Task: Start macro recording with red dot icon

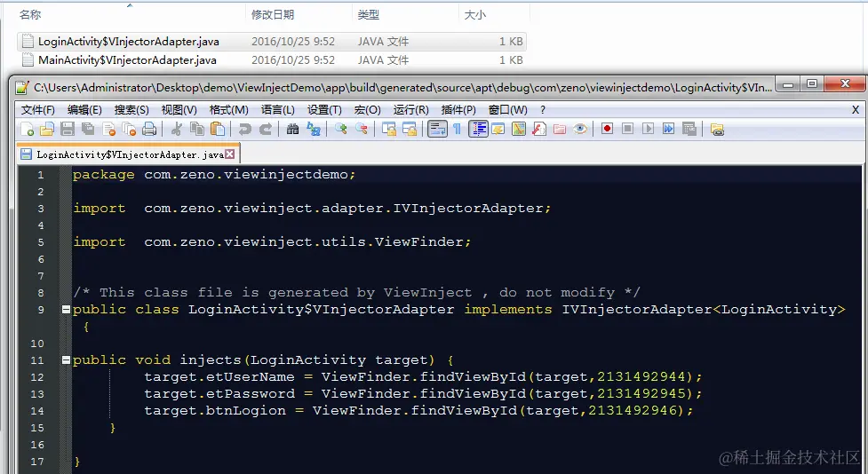Action: coord(608,130)
